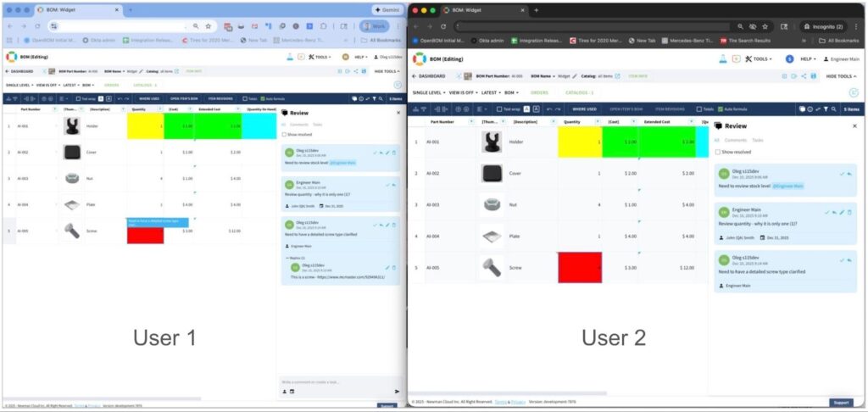This screenshot has height=412, width=868.
Task: Resolve first Oleg comment in User 2 panel
Action: point(841,173)
